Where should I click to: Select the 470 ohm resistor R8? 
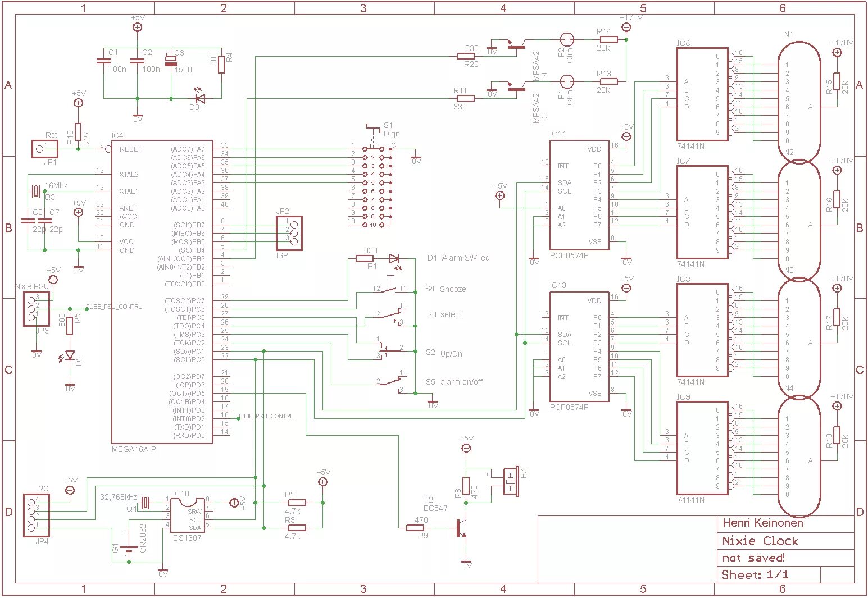(x=466, y=486)
